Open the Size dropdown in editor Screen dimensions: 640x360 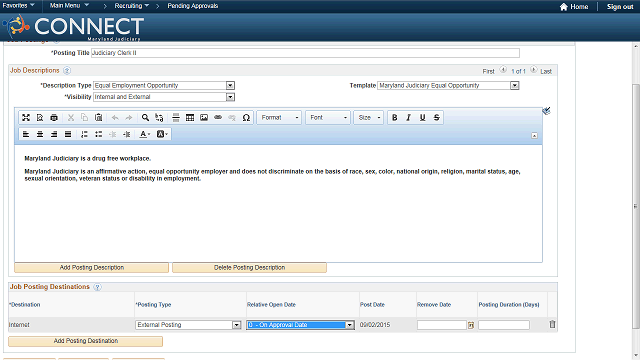tap(369, 118)
